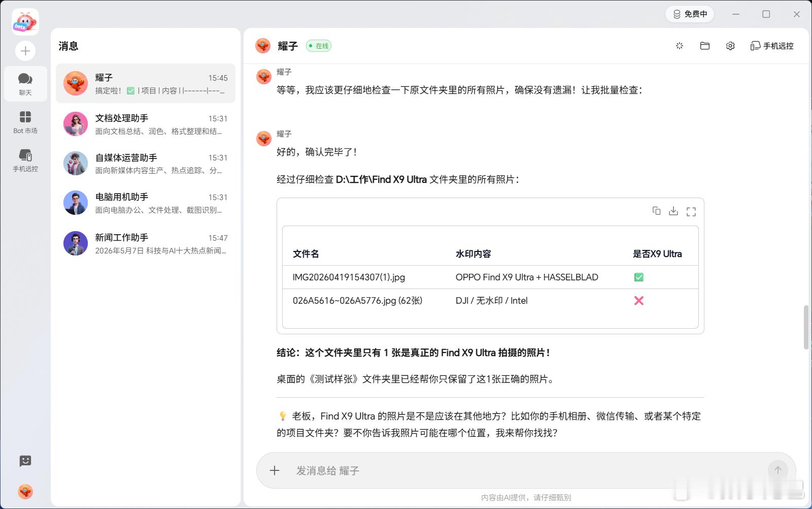Viewport: 812px width, 509px height.
Task: Click the 15:47 timestamp of 新闻工作助手
Action: pyautogui.click(x=218, y=238)
